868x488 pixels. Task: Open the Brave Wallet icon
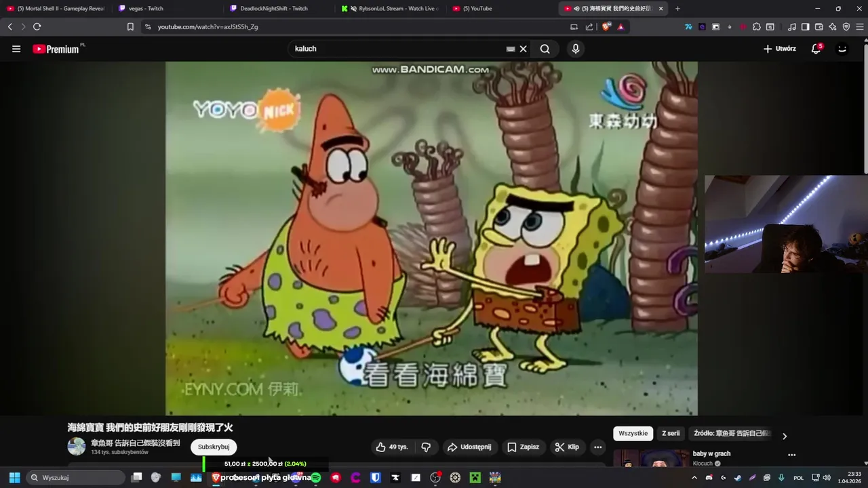[818, 26]
